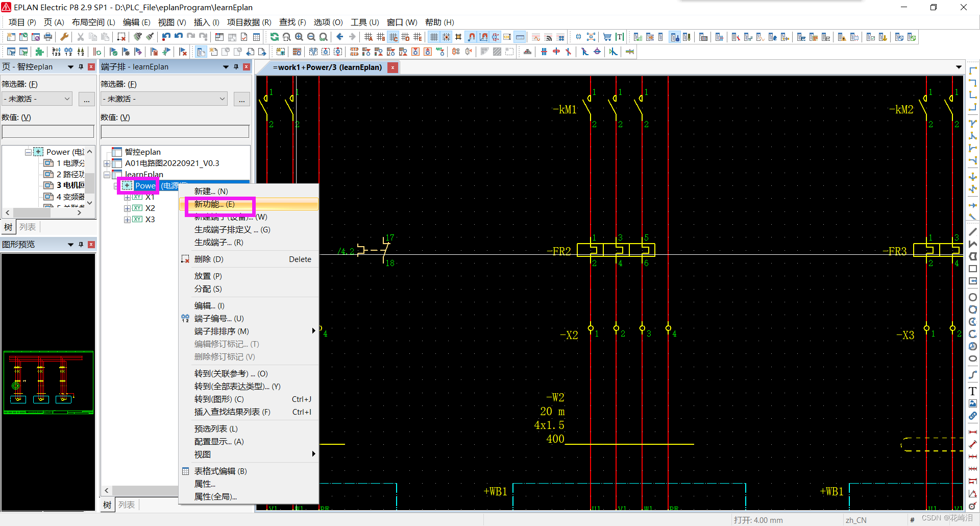Click the filter ... button in 端子排 panel
This screenshot has height=526, width=980.
coord(241,99)
